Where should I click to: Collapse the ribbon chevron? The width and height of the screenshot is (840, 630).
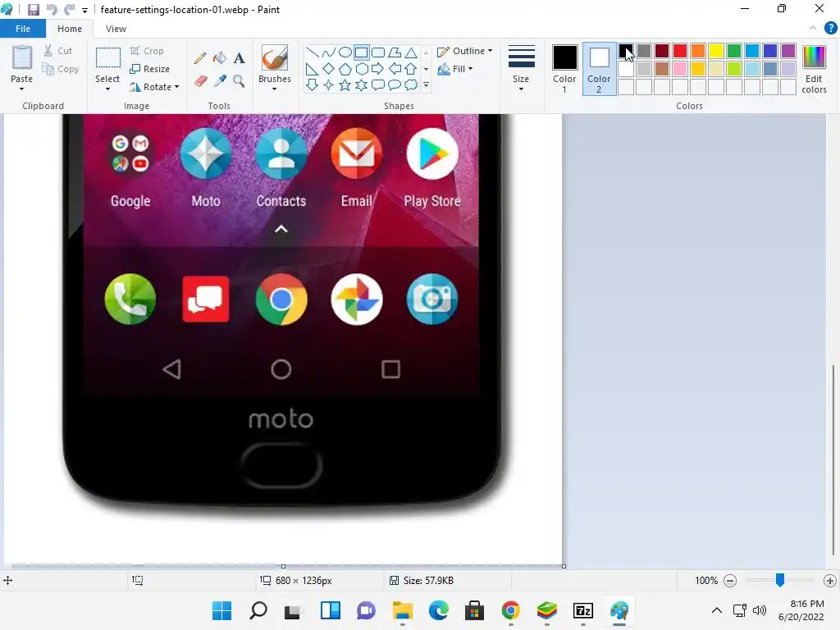click(x=813, y=28)
